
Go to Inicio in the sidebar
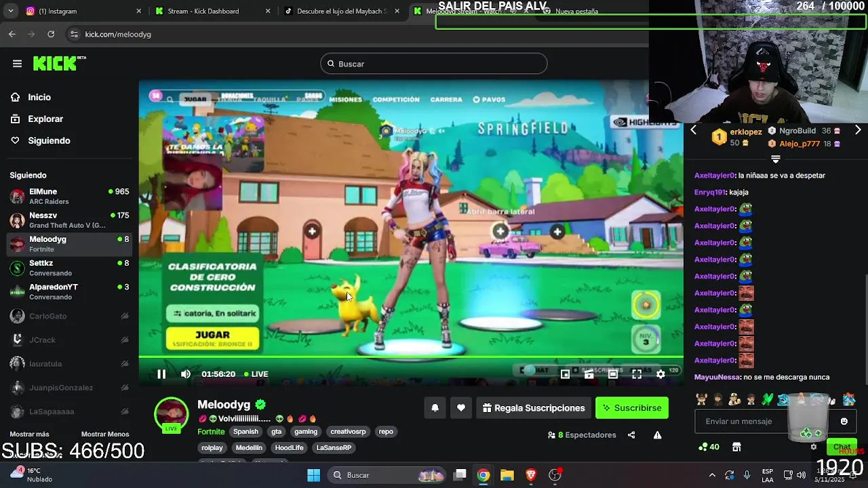coord(39,97)
